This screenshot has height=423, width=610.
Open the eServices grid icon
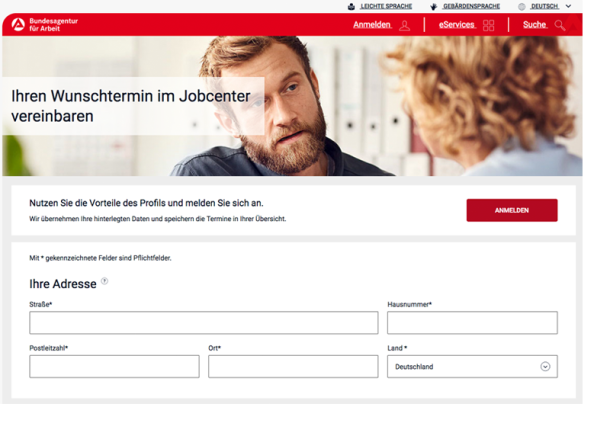(x=489, y=26)
